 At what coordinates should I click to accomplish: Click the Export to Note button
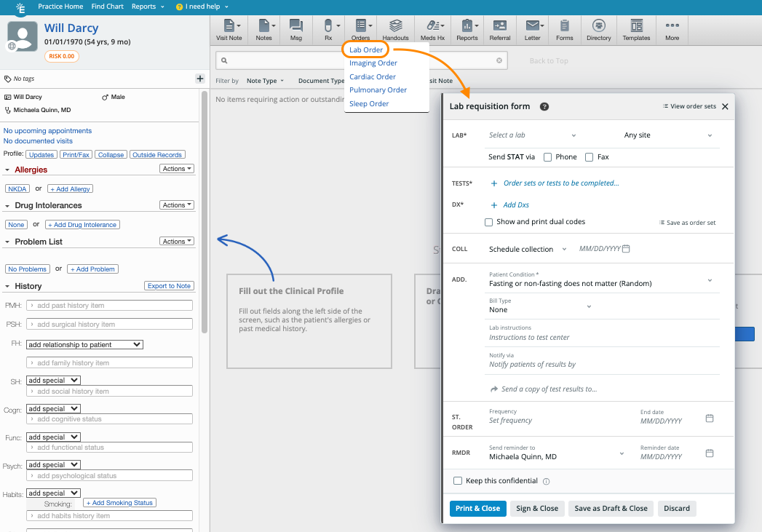(x=169, y=286)
